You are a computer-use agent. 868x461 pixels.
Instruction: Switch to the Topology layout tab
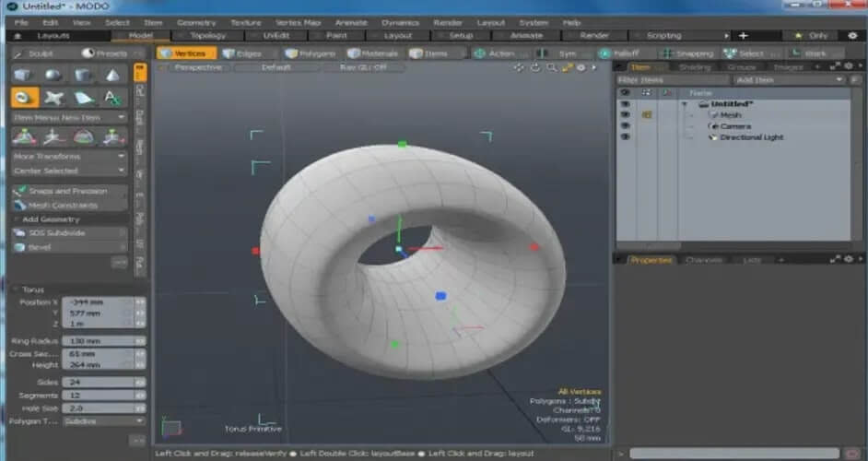coord(208,35)
